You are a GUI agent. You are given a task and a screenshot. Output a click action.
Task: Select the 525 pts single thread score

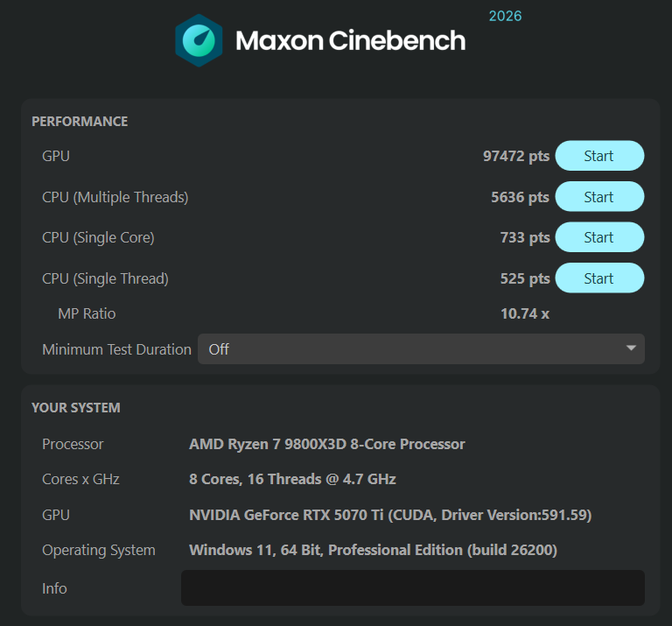(x=525, y=278)
